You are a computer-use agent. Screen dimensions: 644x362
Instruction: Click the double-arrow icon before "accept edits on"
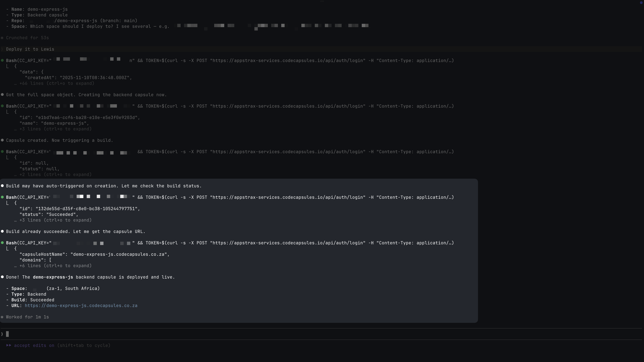[9, 346]
